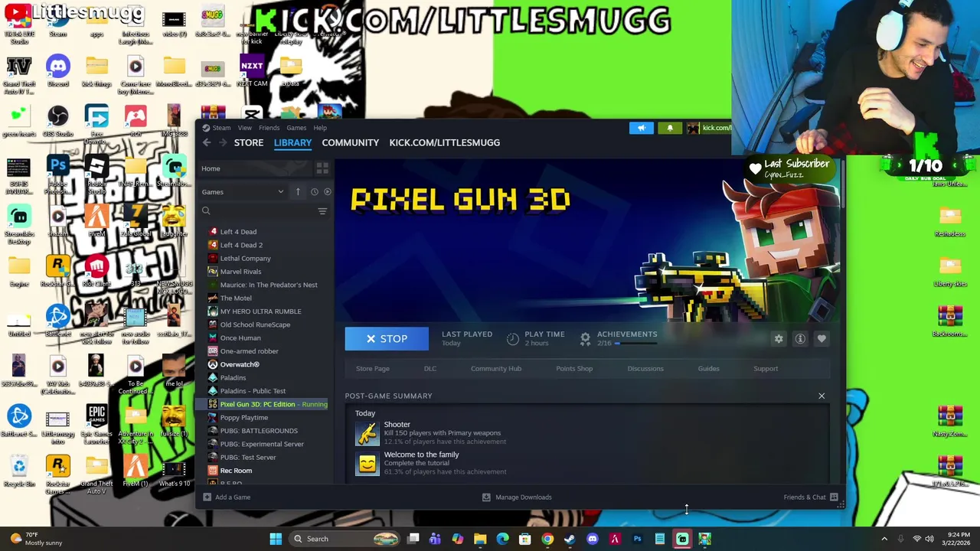Open game settings gear for Pixel Gun 3D

(779, 339)
